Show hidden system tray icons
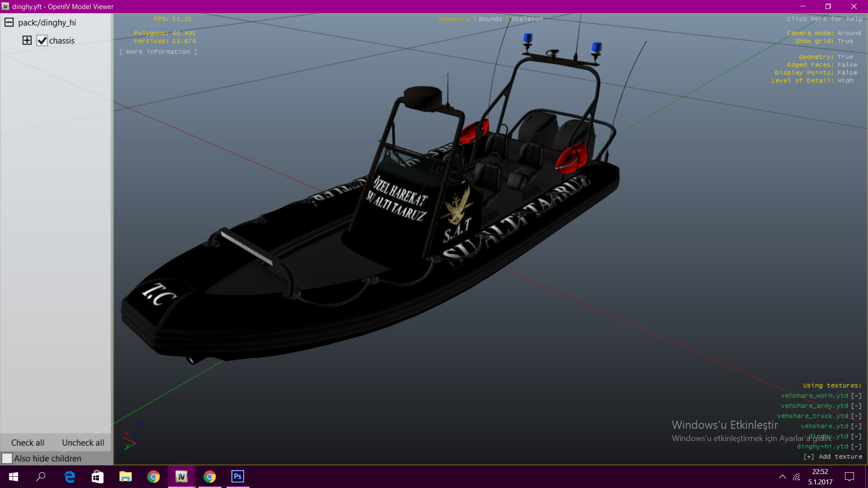The width and height of the screenshot is (868, 488). tap(782, 477)
